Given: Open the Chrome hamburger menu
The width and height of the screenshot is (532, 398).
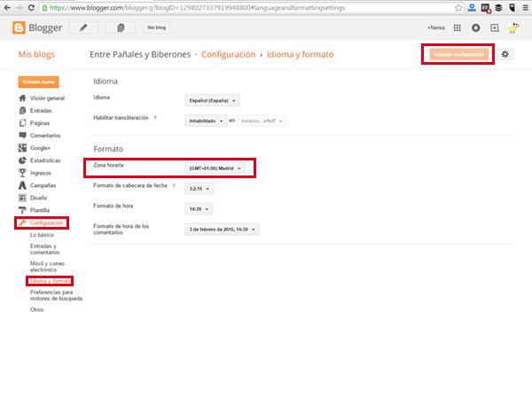Looking at the screenshot, I should [x=525, y=7].
